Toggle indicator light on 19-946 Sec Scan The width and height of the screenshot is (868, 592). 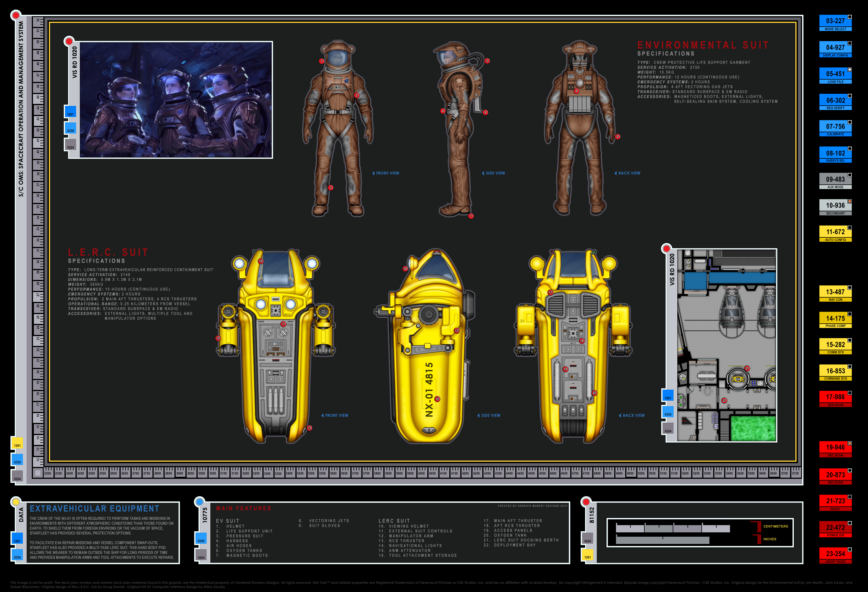click(x=850, y=443)
